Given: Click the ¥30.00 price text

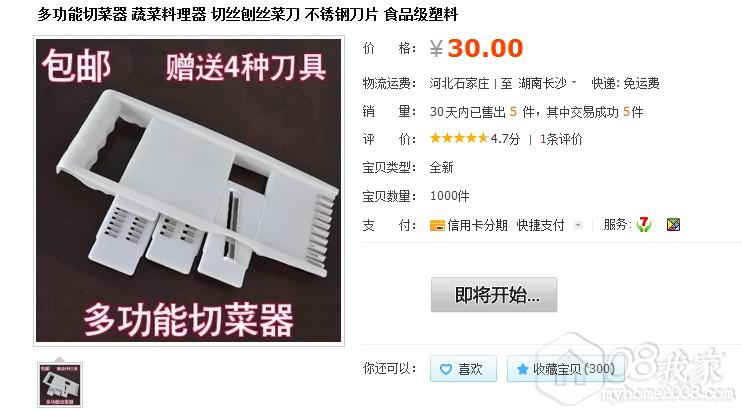Looking at the screenshot, I should point(476,48).
